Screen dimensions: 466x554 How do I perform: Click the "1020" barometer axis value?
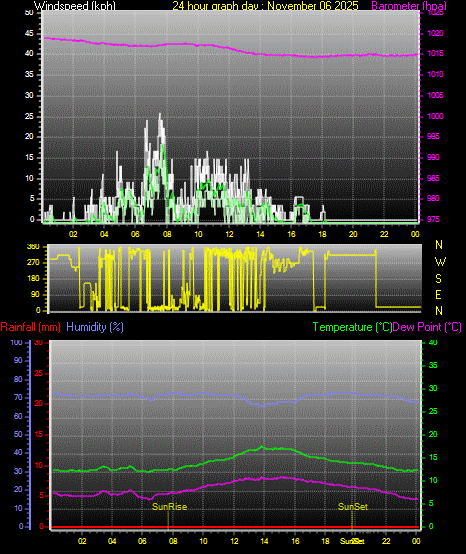coord(435,34)
